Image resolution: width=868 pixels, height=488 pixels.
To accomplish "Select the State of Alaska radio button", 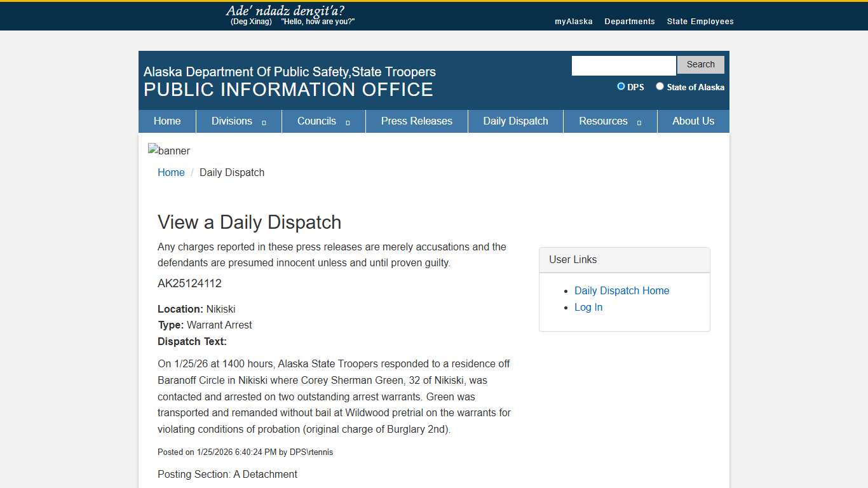I will point(660,86).
